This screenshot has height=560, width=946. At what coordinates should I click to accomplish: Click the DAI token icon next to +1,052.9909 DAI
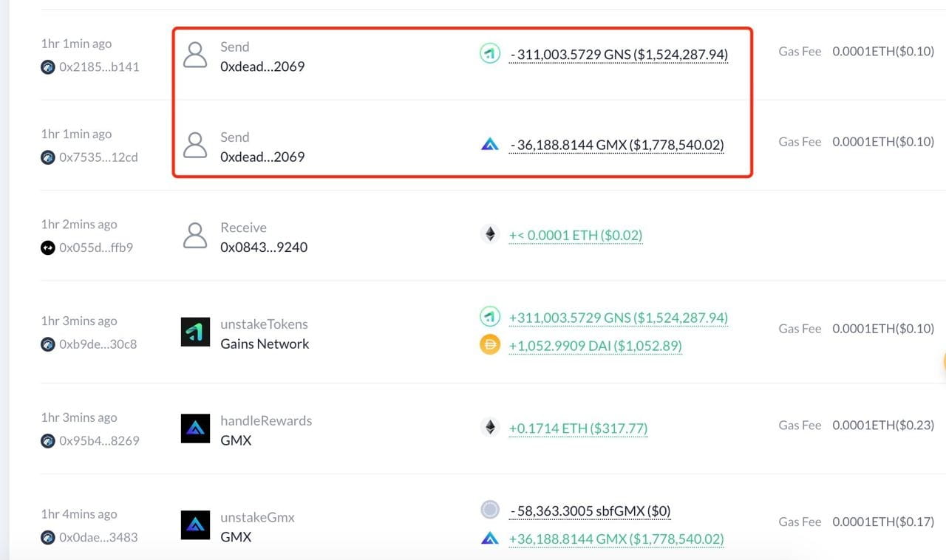click(x=490, y=345)
